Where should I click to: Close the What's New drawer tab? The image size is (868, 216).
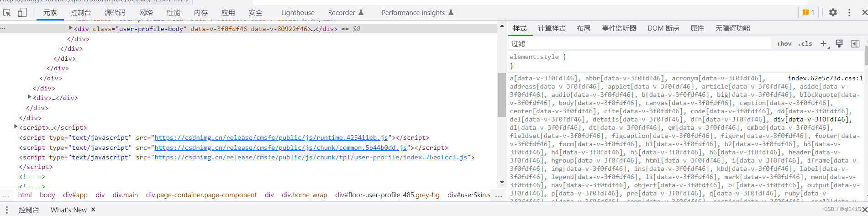(93, 210)
